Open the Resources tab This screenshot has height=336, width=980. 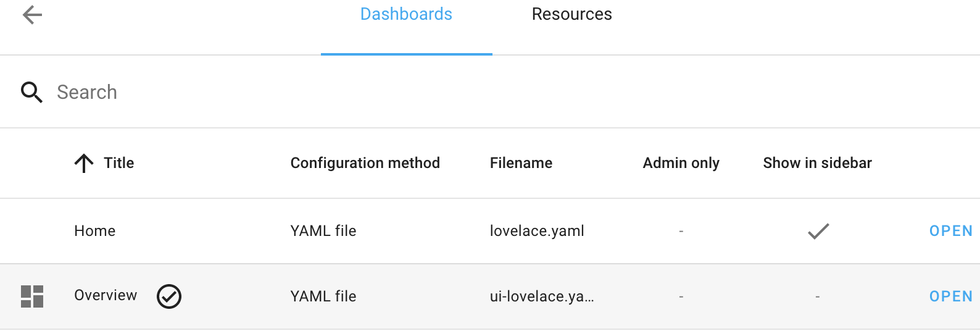571,15
